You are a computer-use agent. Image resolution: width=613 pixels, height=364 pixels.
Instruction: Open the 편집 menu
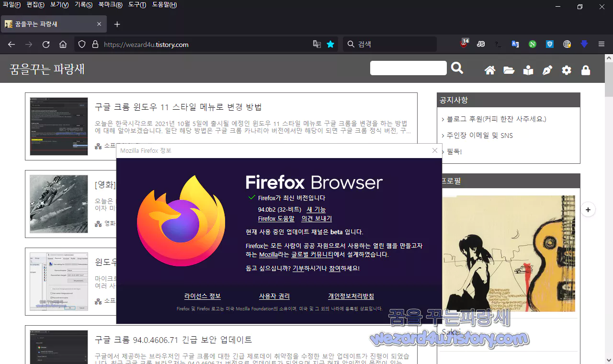pyautogui.click(x=35, y=5)
